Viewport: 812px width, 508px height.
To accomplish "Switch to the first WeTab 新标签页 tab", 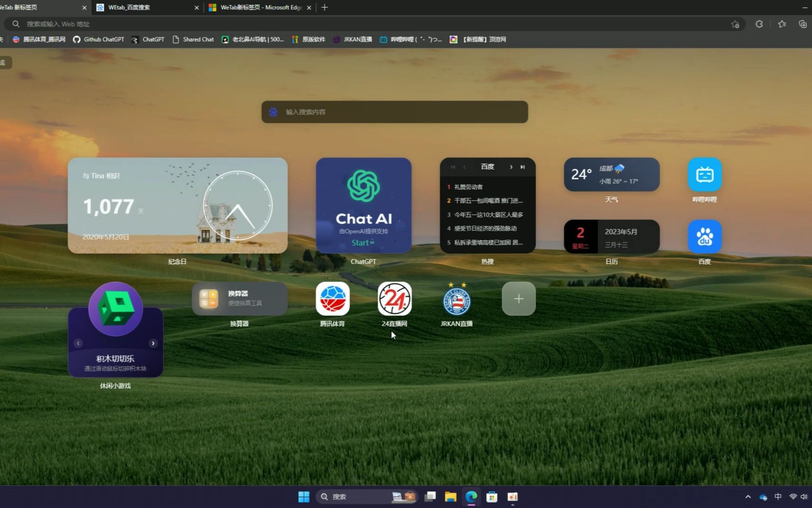I will click(x=42, y=8).
